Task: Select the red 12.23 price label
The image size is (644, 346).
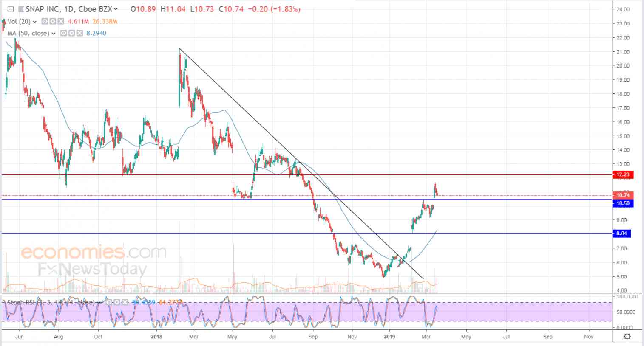Action: 623,174
